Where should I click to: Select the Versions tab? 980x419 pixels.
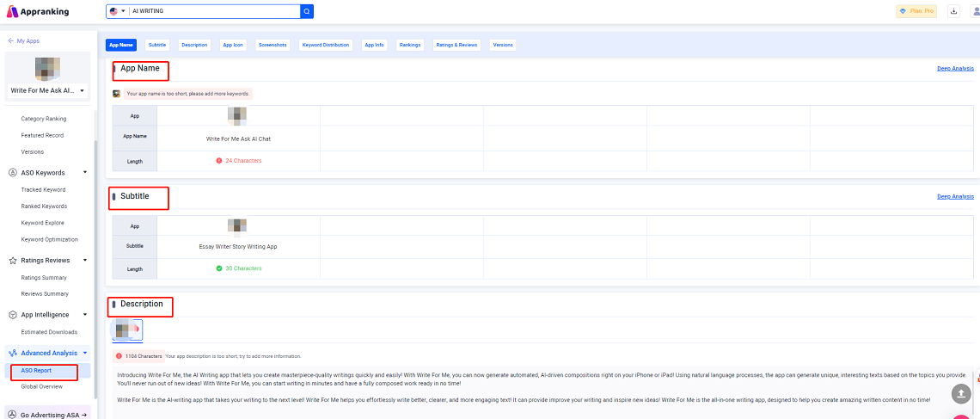point(503,45)
